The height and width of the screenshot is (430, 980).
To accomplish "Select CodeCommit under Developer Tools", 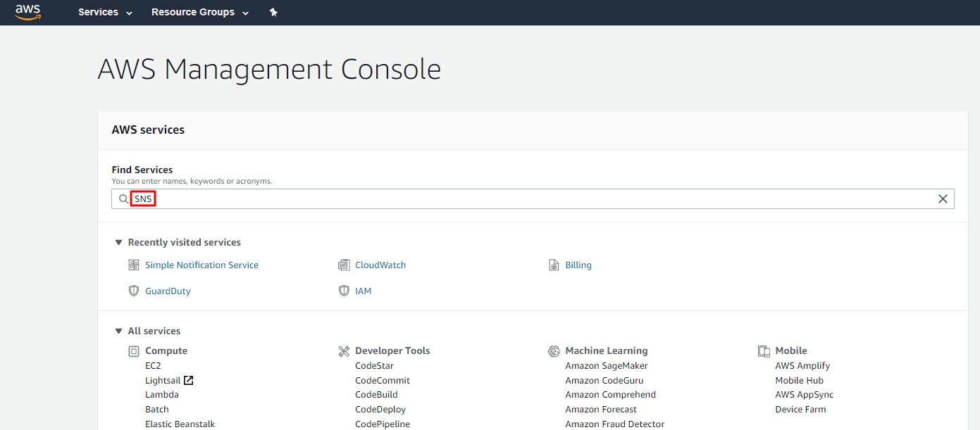I will coord(382,380).
